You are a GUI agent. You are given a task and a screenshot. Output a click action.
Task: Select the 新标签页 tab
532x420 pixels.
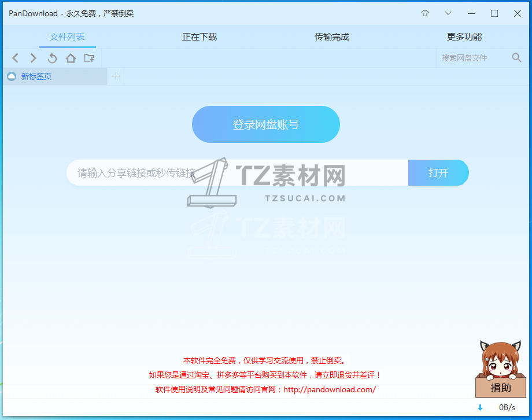55,76
